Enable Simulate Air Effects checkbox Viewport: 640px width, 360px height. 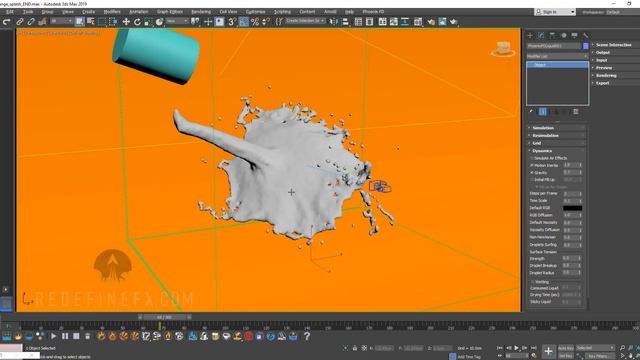532,158
